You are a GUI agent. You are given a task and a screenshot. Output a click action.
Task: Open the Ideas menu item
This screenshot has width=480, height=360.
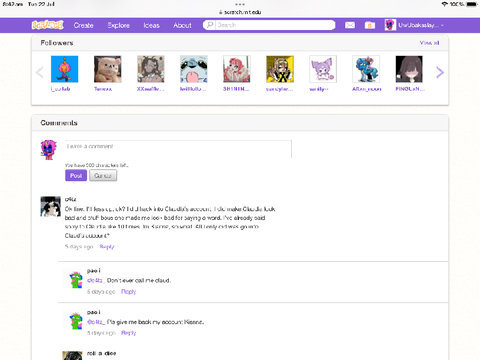point(151,25)
